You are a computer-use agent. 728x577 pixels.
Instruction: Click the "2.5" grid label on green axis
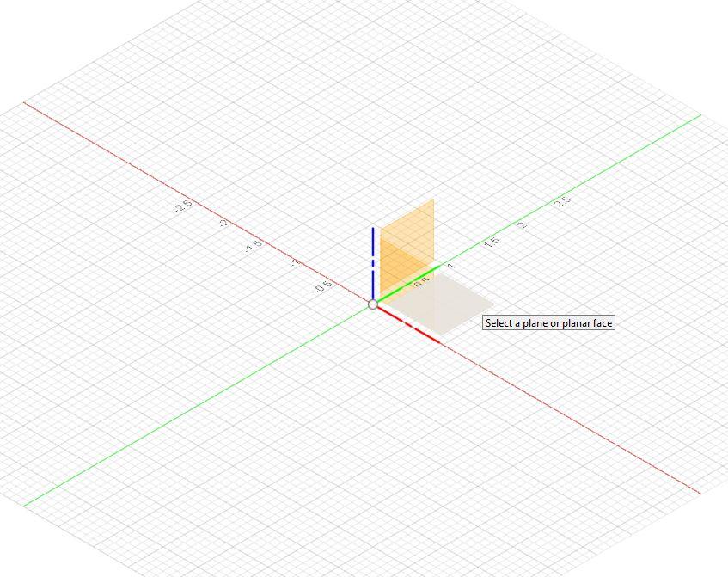[x=562, y=202]
